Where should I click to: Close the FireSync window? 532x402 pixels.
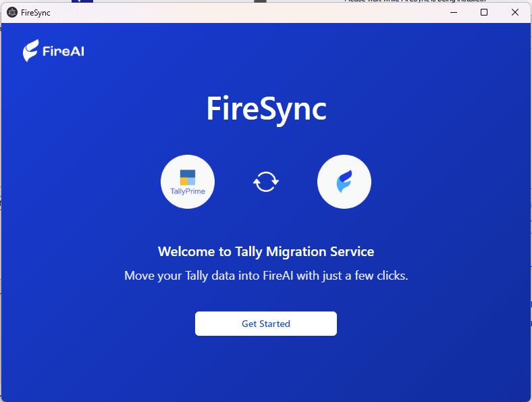point(514,13)
